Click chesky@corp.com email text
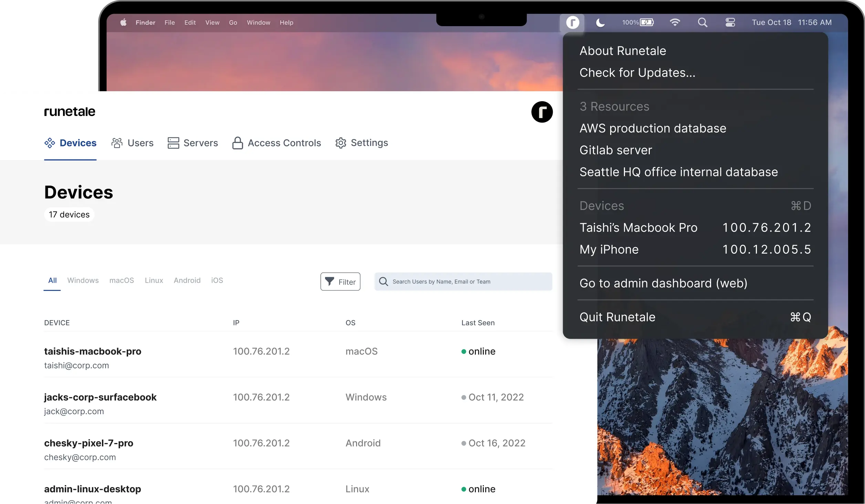 (80, 457)
